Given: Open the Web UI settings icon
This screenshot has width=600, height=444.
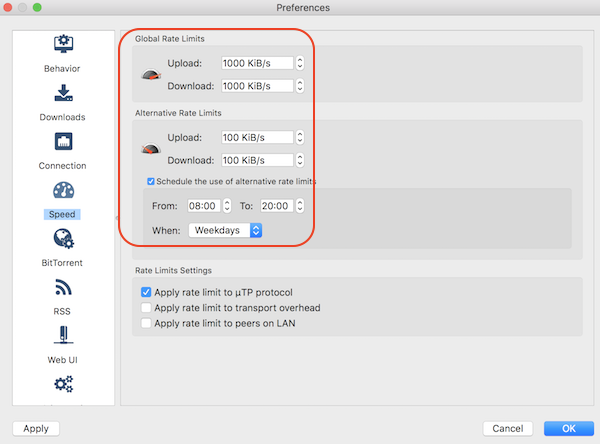Looking at the screenshot, I should point(62,336).
